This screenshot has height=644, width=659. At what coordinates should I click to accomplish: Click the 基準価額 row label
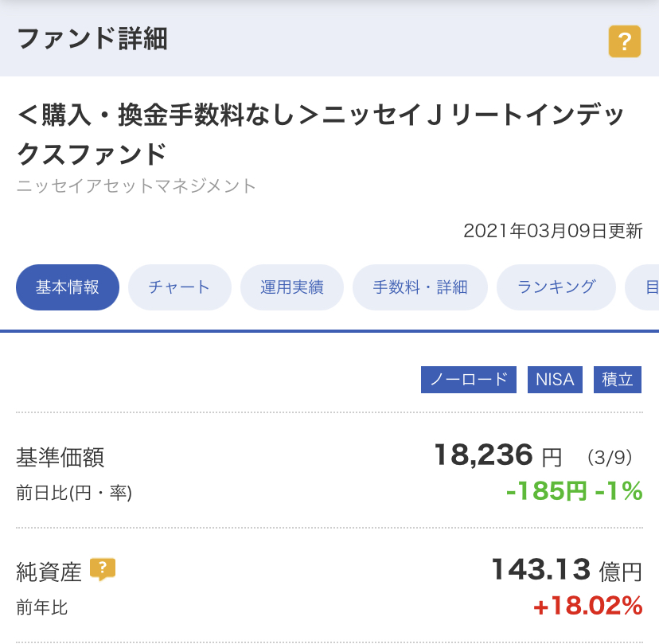[60, 457]
